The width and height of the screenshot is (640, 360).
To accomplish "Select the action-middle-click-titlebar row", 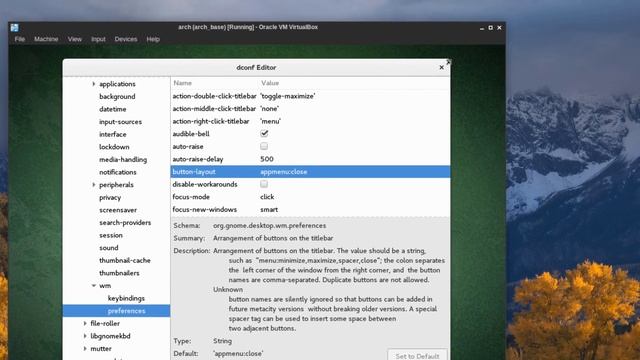I will [311, 109].
